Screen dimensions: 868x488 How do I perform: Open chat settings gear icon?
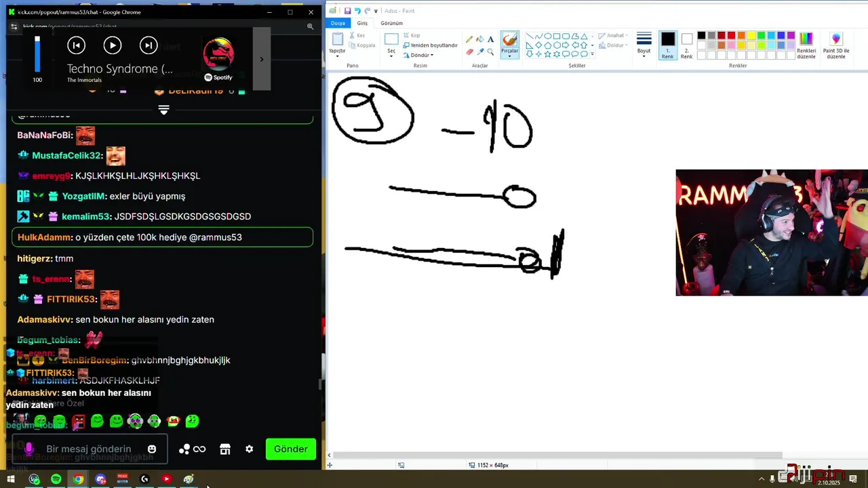(x=249, y=449)
